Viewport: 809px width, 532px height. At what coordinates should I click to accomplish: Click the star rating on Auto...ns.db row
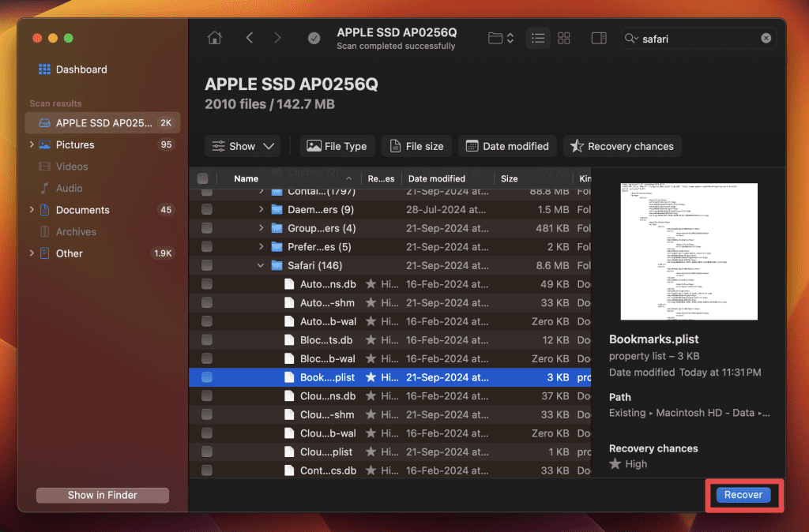point(371,283)
